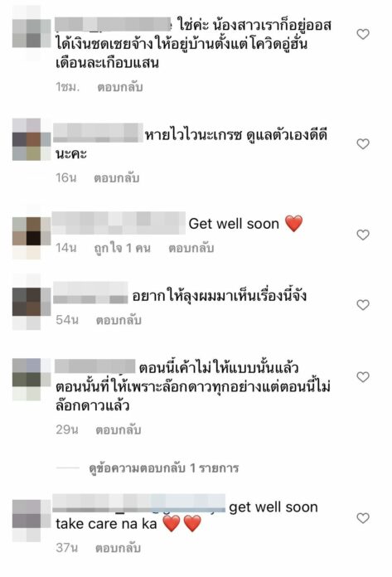The height and width of the screenshot is (577, 392).
Task: Reply to the 'Get well soon' comment
Action: click(x=191, y=248)
